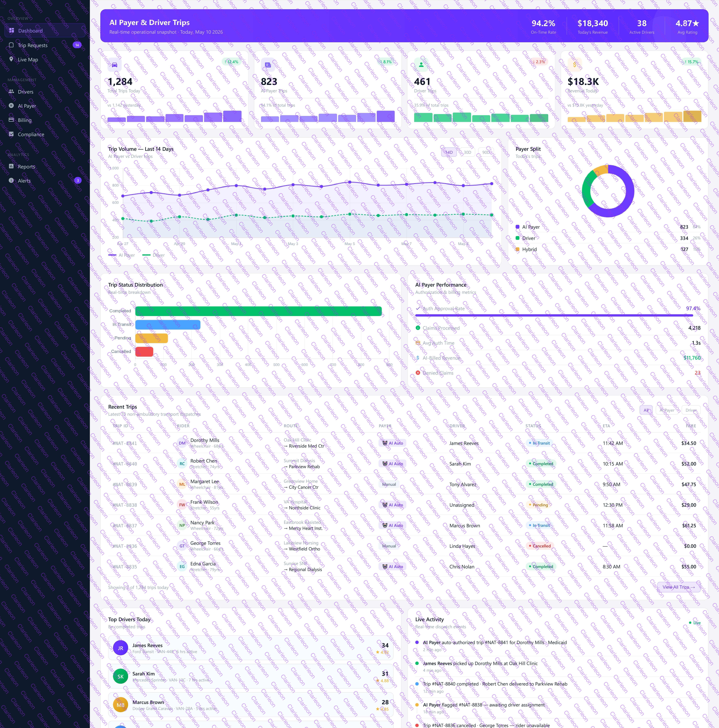
Task: Click the green icon beside Claims Processed
Action: coord(418,328)
